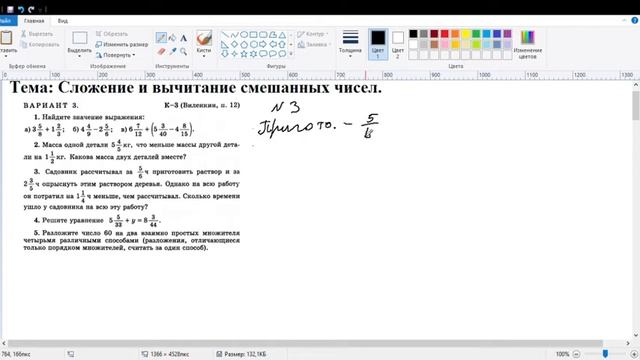
Task: Choose the Rounded rectangle shape
Action: coord(263,35)
